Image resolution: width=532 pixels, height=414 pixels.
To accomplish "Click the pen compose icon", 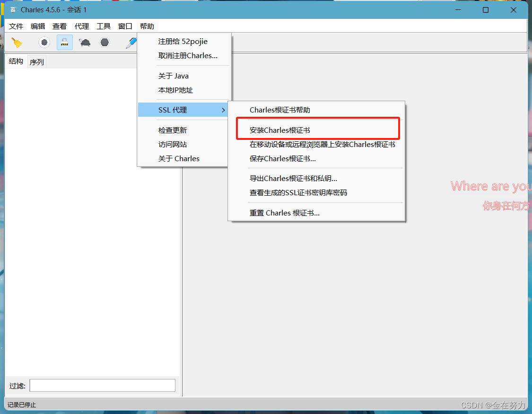I will (x=131, y=43).
